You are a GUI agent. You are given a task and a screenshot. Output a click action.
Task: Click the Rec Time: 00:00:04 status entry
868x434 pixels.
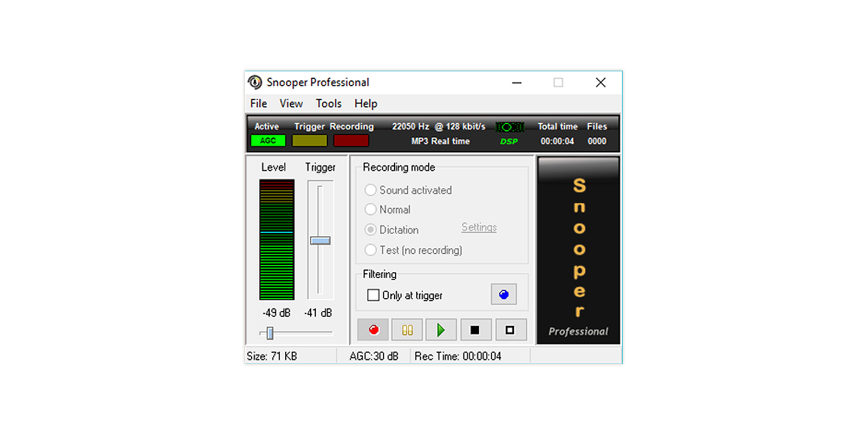click(x=458, y=356)
